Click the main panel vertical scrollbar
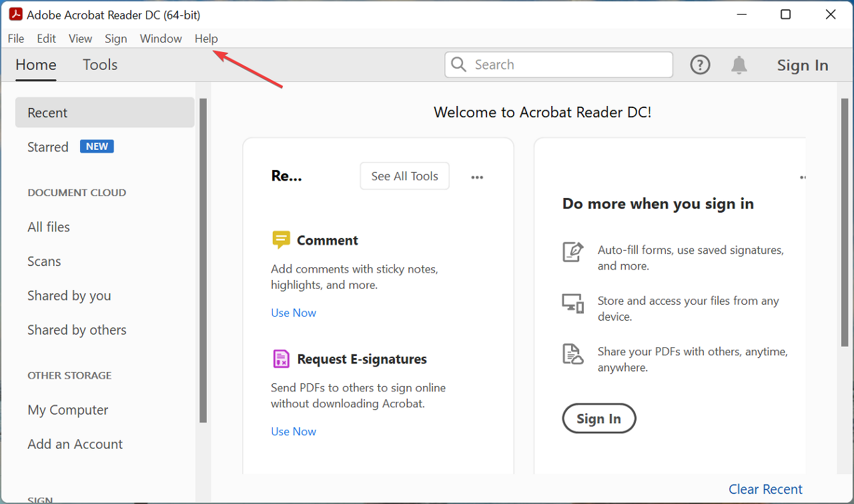 [x=845, y=223]
